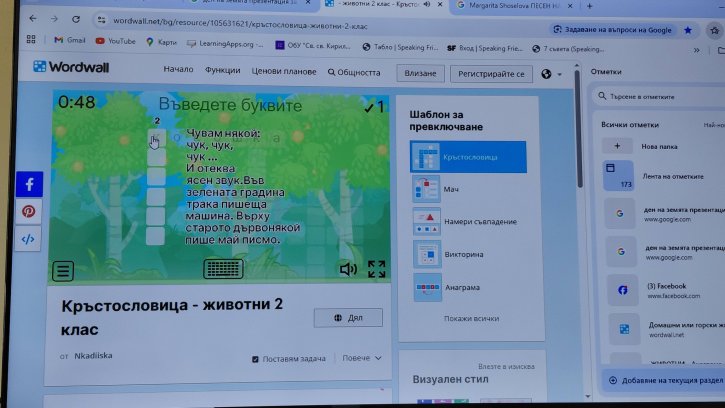725x408 pixels.
Task: Click the Покажи всички link
Action: pos(471,318)
